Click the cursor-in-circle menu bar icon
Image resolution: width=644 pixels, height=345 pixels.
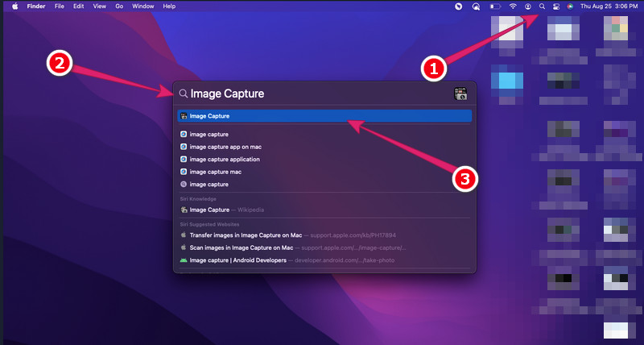pos(459,6)
